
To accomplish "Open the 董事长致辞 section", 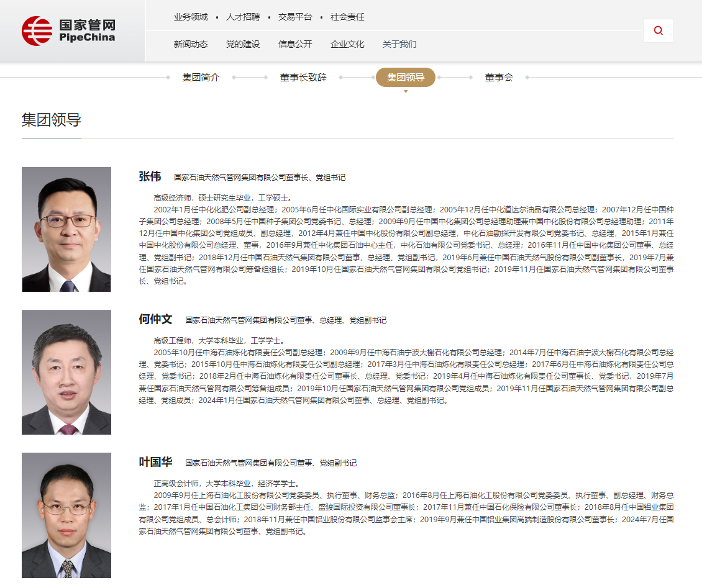I will 303,77.
